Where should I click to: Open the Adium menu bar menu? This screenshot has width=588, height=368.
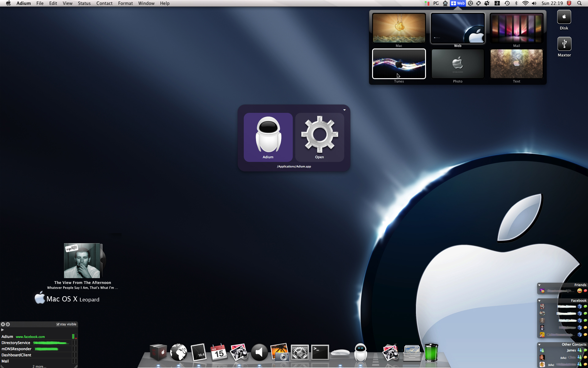(x=24, y=3)
